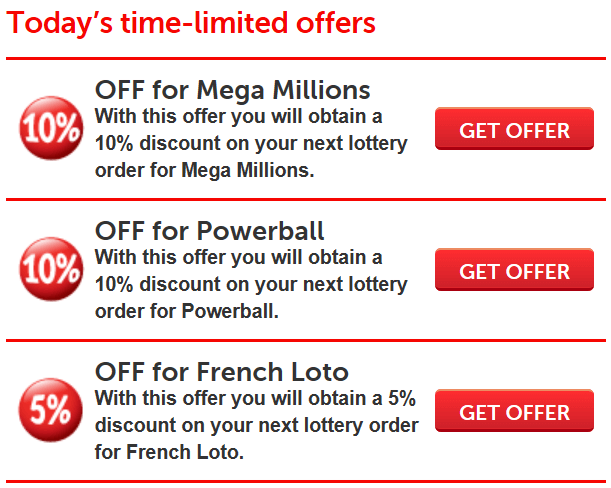Open the OFF for Mega Millions heading

pos(233,90)
